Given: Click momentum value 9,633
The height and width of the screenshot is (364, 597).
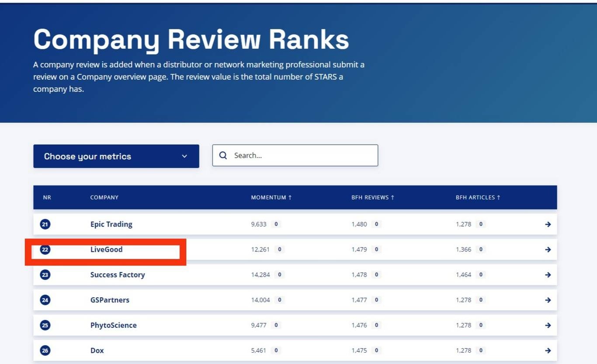Looking at the screenshot, I should tap(259, 224).
